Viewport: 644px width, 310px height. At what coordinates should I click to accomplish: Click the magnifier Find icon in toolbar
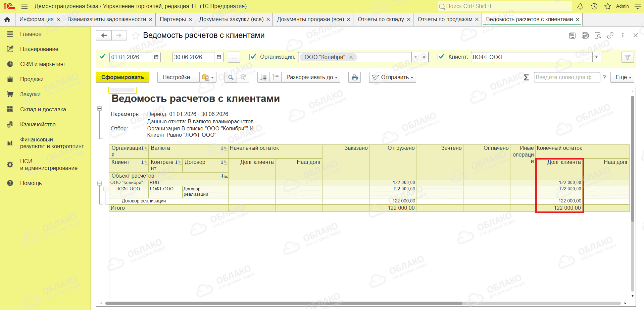(x=231, y=77)
